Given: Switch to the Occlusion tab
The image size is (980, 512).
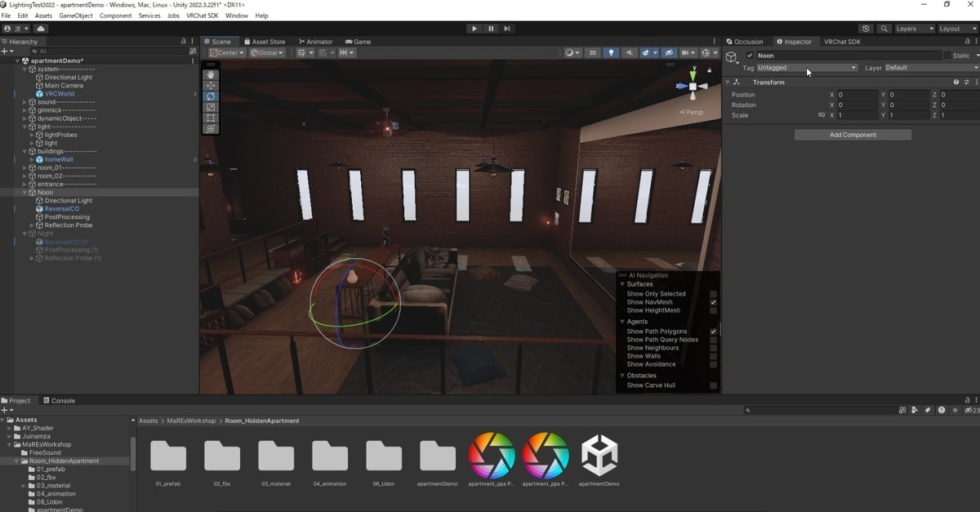Looking at the screenshot, I should 745,42.
